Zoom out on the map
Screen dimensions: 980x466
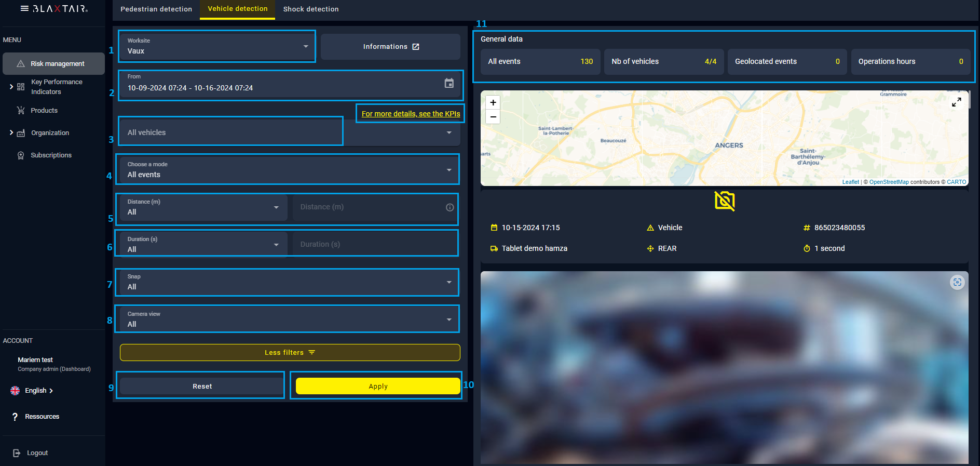[x=493, y=117]
